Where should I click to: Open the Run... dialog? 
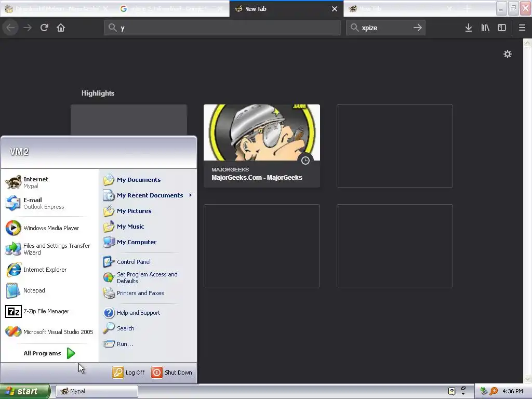(148, 344)
